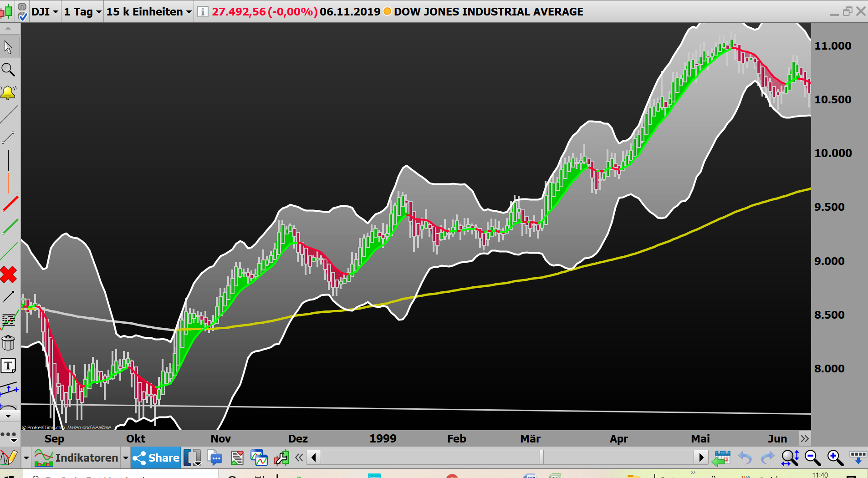Select the Text annotation tool
The image size is (868, 478).
[x=8, y=365]
